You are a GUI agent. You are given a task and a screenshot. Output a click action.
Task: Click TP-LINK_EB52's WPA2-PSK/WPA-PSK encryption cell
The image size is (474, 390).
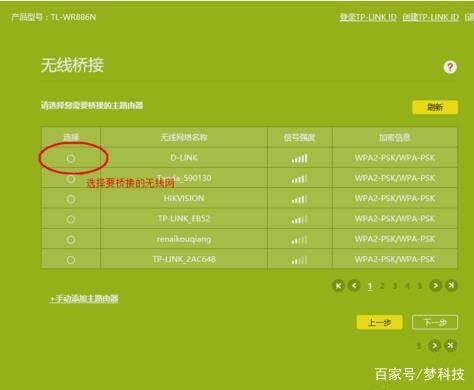[395, 219]
